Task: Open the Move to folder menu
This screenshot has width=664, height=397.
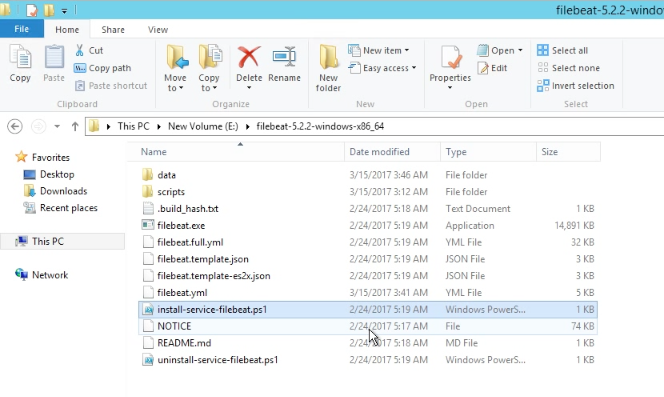Action: [175, 68]
